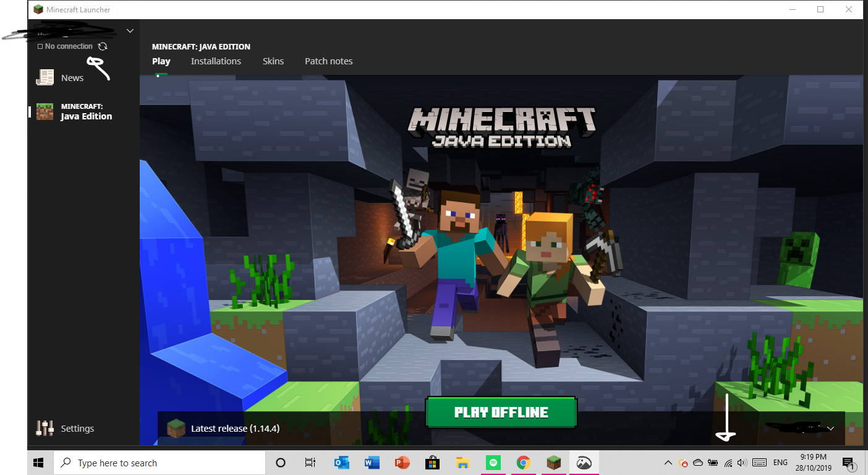Open Microsoft Store from the taskbar
This screenshot has width=868, height=475.
click(432, 463)
